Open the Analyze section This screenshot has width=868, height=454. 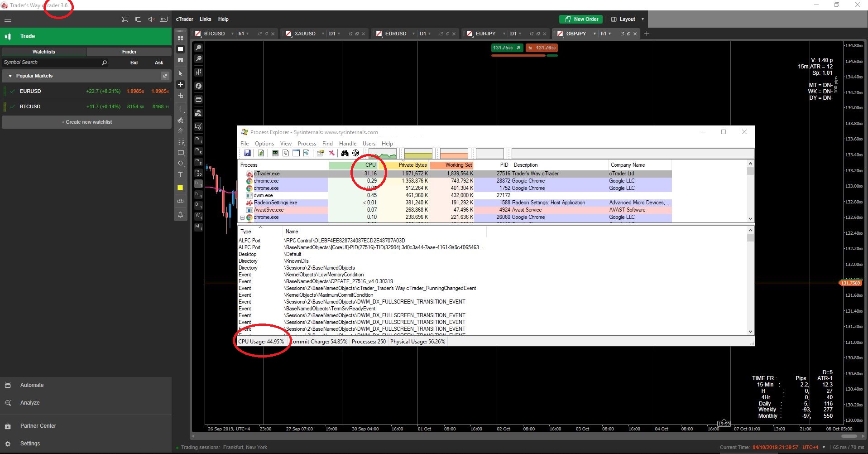click(30, 403)
